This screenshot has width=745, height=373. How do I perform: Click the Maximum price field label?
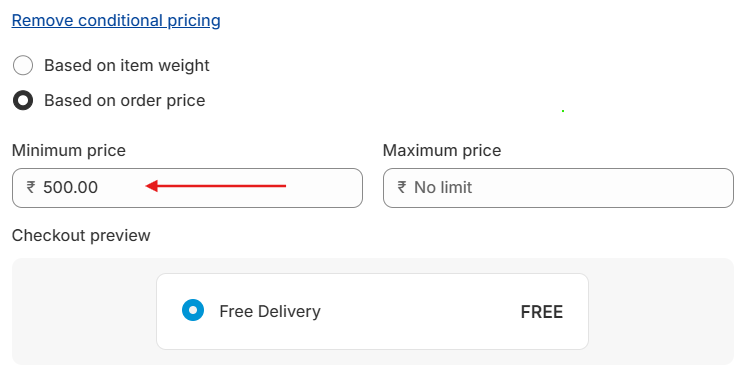click(442, 150)
